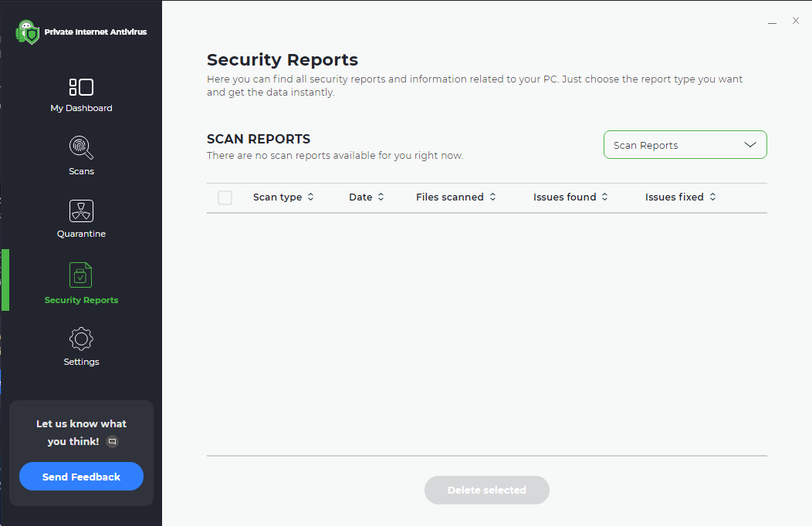
Task: Click the Private Internet Antivirus shield logo
Action: [28, 32]
